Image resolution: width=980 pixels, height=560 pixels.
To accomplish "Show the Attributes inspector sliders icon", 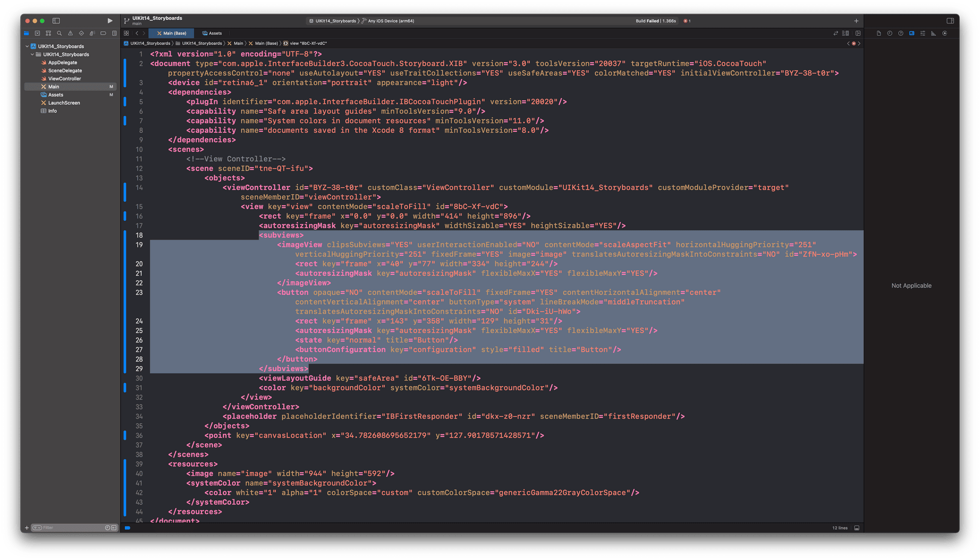I will 923,33.
